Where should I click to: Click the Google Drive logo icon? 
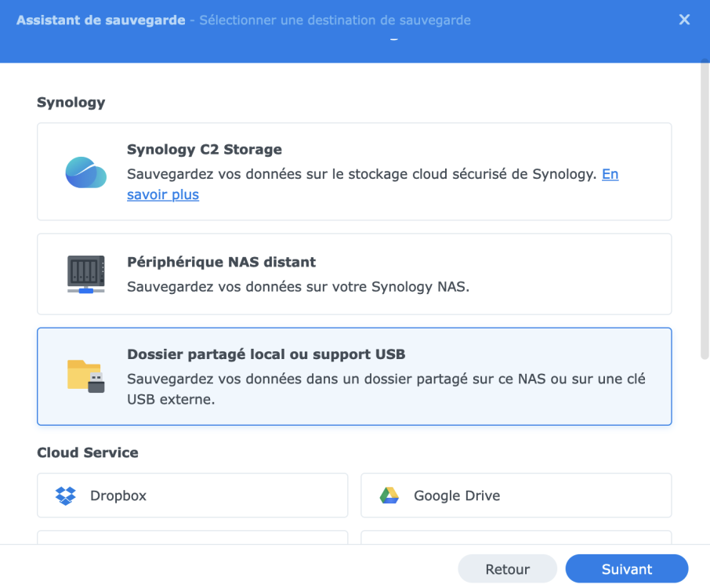pos(389,495)
